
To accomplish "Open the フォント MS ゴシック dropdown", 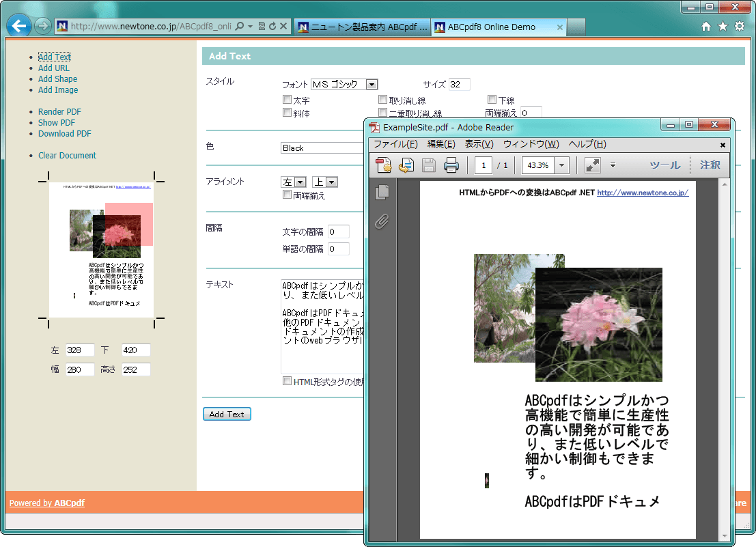I will pyautogui.click(x=344, y=85).
